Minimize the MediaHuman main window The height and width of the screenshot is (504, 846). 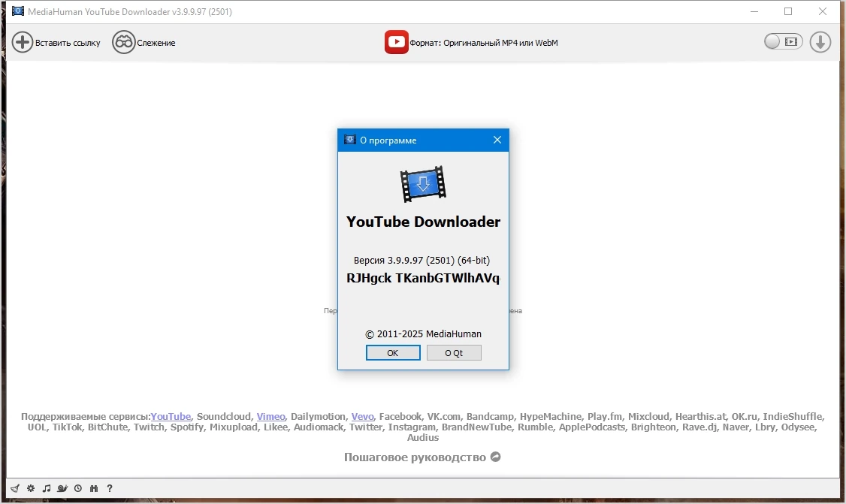[754, 11]
